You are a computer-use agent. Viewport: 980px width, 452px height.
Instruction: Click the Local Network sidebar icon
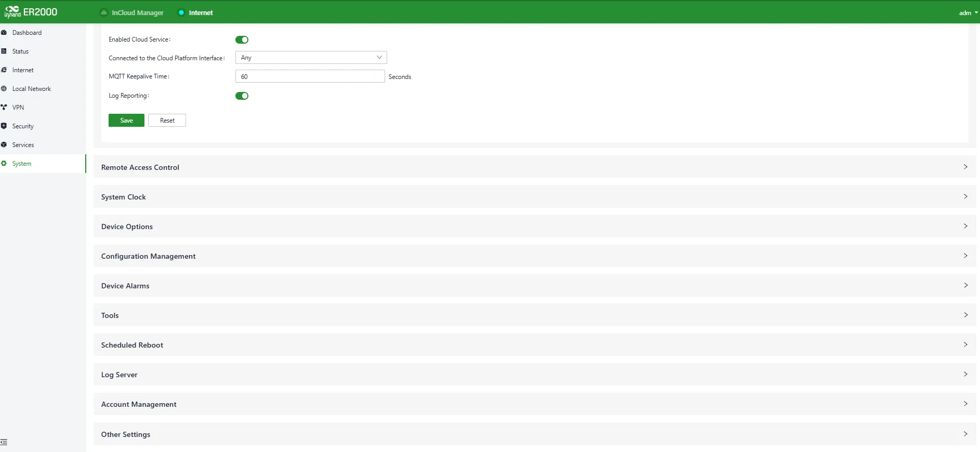coord(4,89)
